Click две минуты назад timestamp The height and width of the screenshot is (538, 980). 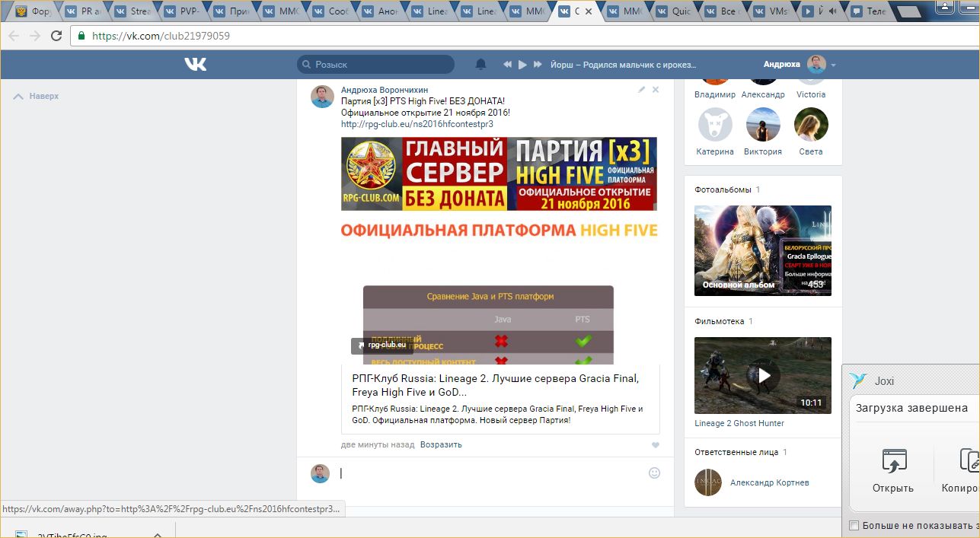coord(378,444)
